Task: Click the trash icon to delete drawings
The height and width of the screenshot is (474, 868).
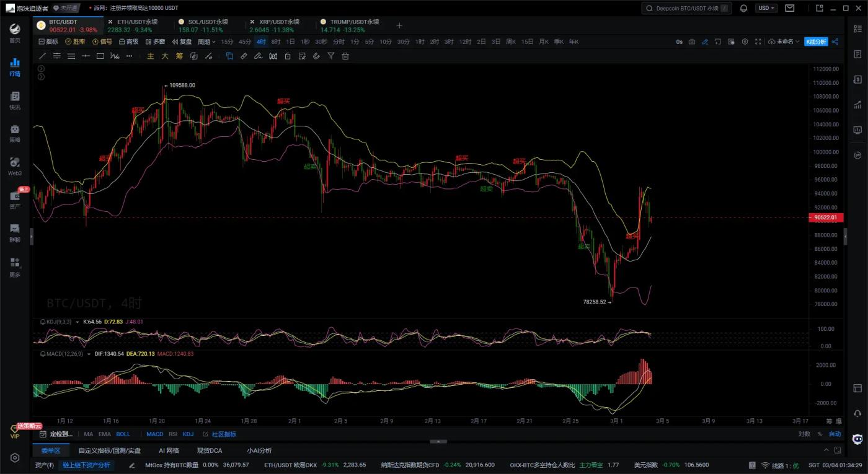Action: (345, 56)
